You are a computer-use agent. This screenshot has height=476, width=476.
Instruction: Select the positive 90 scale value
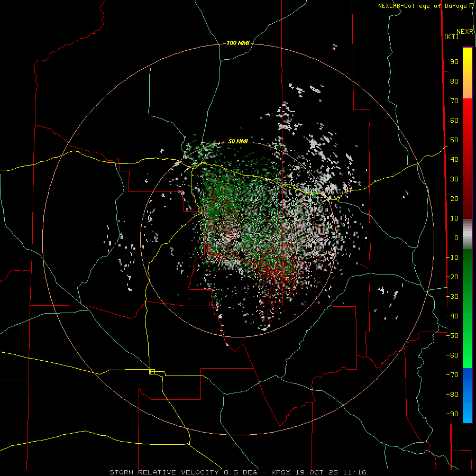454,62
